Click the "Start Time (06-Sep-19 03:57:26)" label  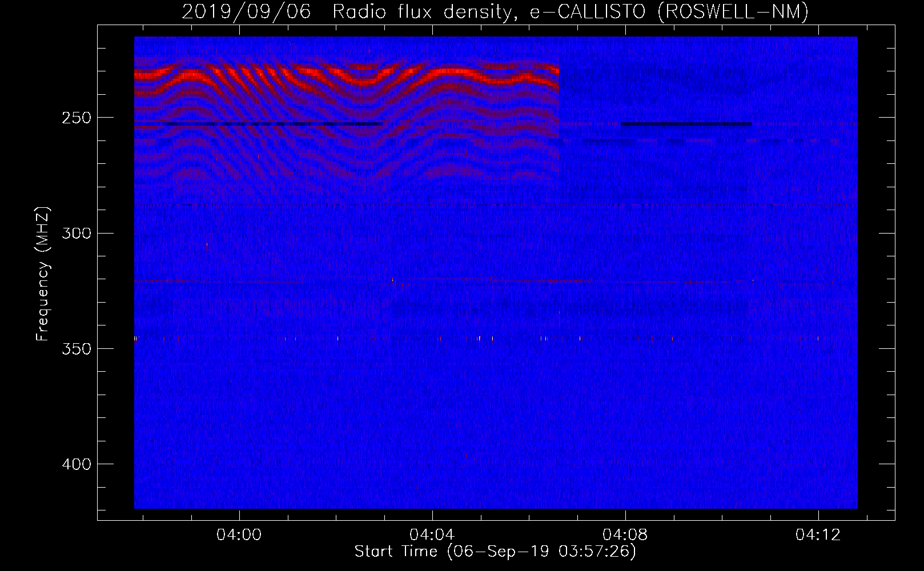coord(495,552)
